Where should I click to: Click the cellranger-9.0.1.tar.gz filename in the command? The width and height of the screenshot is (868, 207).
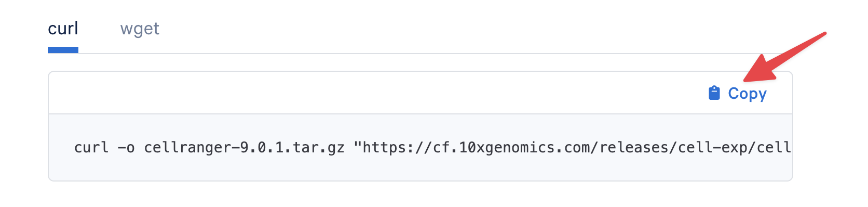click(x=244, y=148)
